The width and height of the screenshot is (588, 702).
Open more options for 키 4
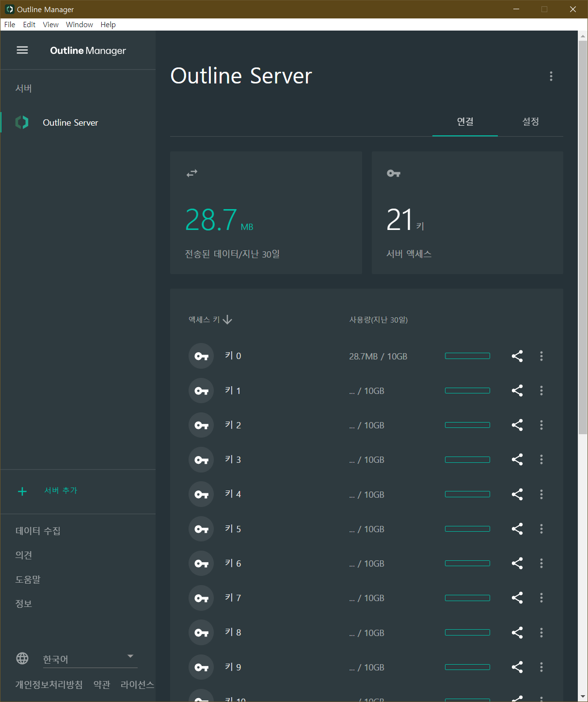[x=541, y=494]
